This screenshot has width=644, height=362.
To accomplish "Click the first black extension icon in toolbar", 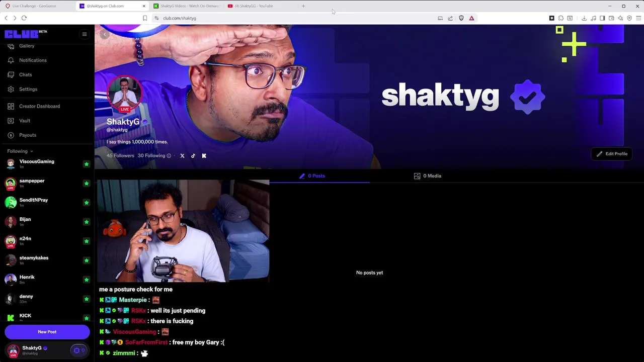I will click(x=552, y=18).
